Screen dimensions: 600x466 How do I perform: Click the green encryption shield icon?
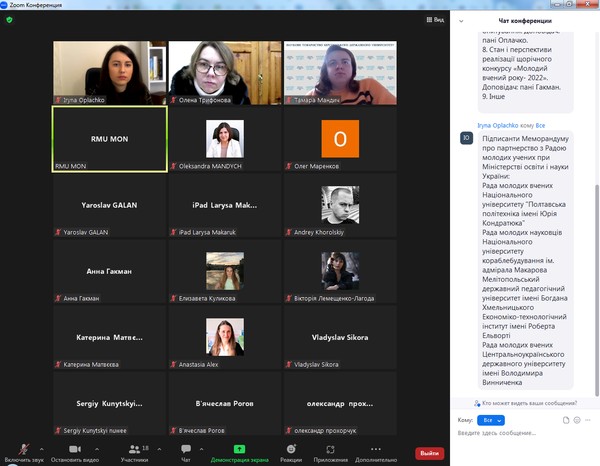point(10,20)
